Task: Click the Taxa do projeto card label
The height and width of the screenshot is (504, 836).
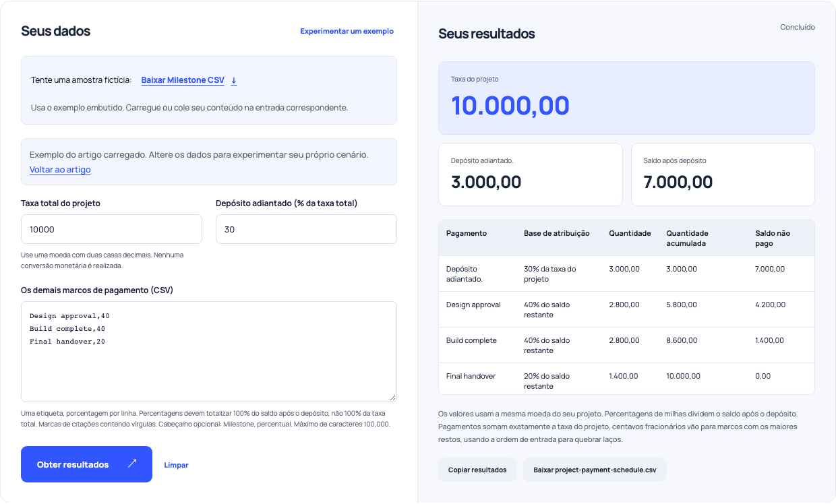Action: pos(475,80)
